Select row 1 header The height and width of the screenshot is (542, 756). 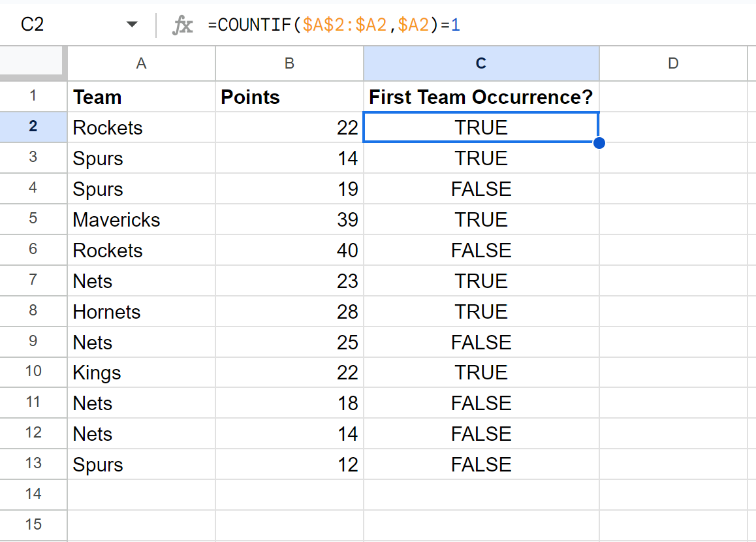tap(33, 97)
